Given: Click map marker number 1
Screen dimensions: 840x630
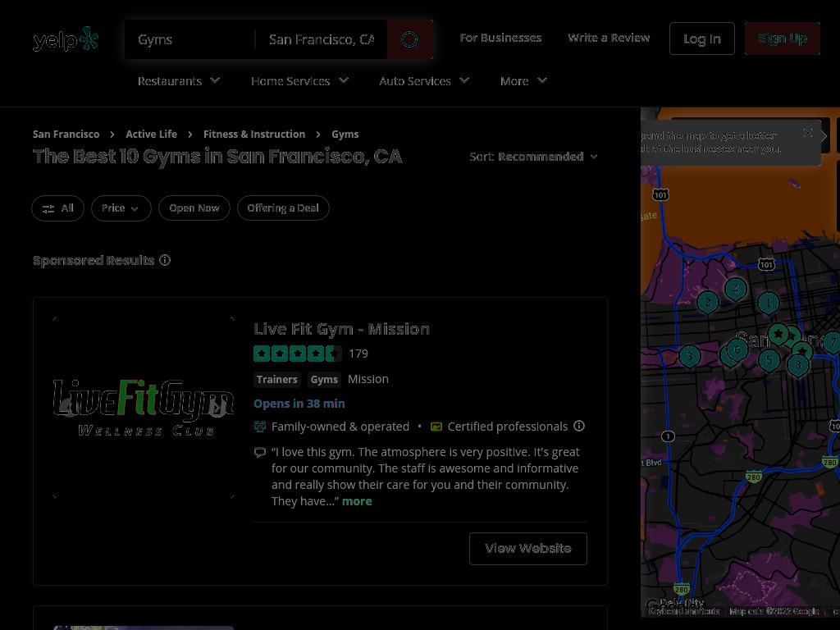Looking at the screenshot, I should 768,304.
